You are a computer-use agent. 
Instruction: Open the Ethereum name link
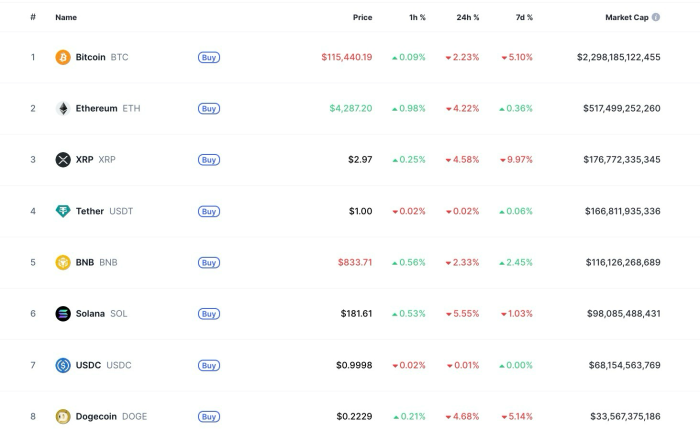click(x=96, y=108)
